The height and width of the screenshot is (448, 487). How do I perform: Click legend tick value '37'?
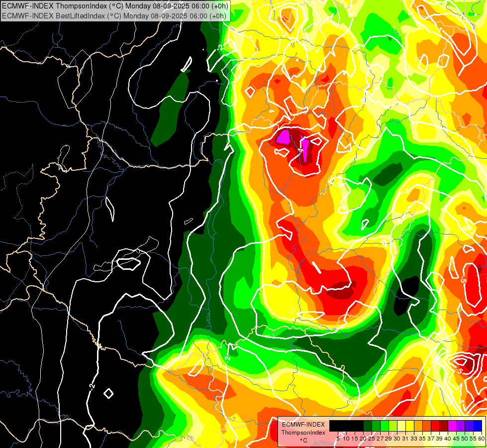(x=431, y=439)
